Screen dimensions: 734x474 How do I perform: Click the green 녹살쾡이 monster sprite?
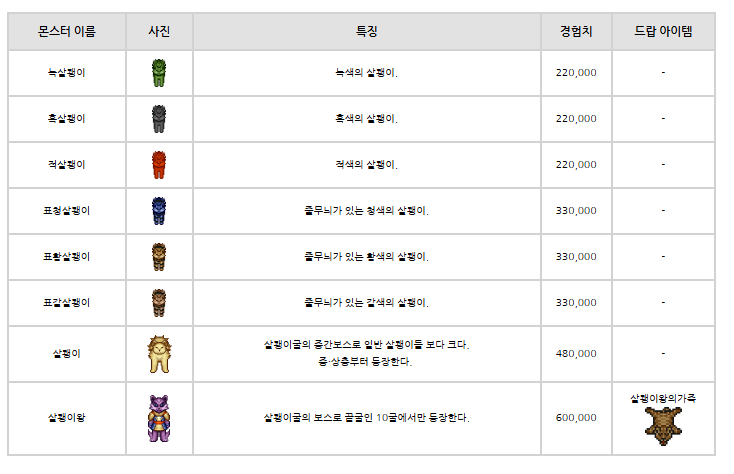(x=159, y=73)
